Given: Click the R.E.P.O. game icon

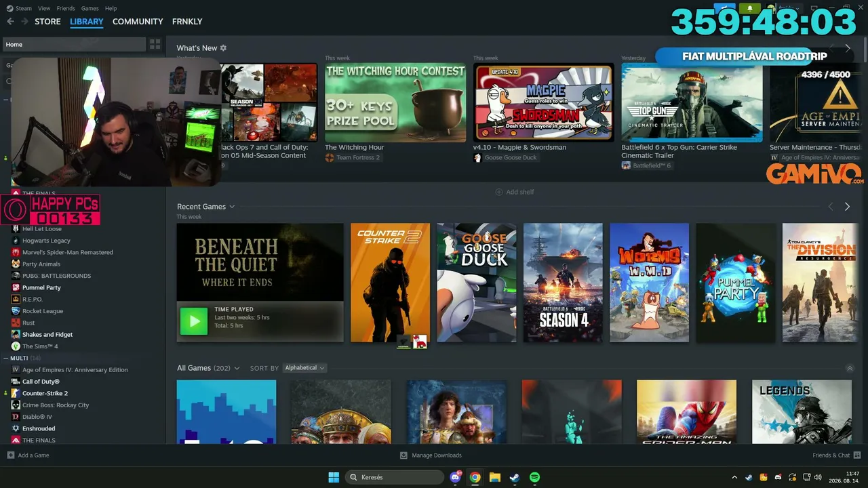Looking at the screenshot, I should point(16,300).
